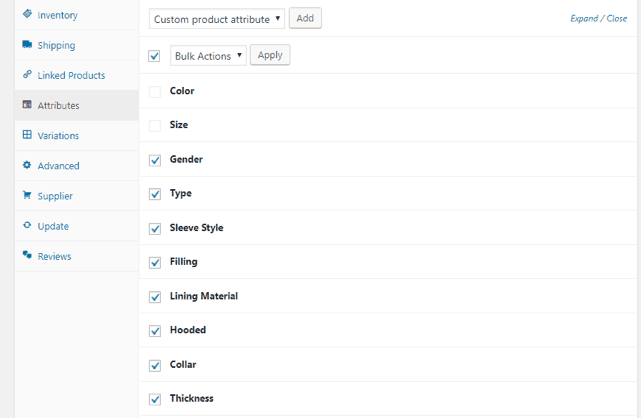Click the Reviews speech bubble icon

click(x=27, y=256)
